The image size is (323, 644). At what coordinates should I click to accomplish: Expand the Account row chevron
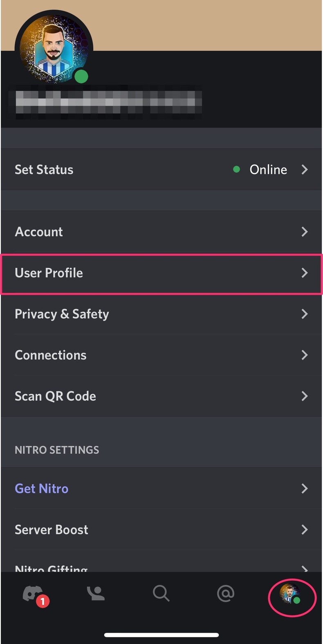point(305,232)
